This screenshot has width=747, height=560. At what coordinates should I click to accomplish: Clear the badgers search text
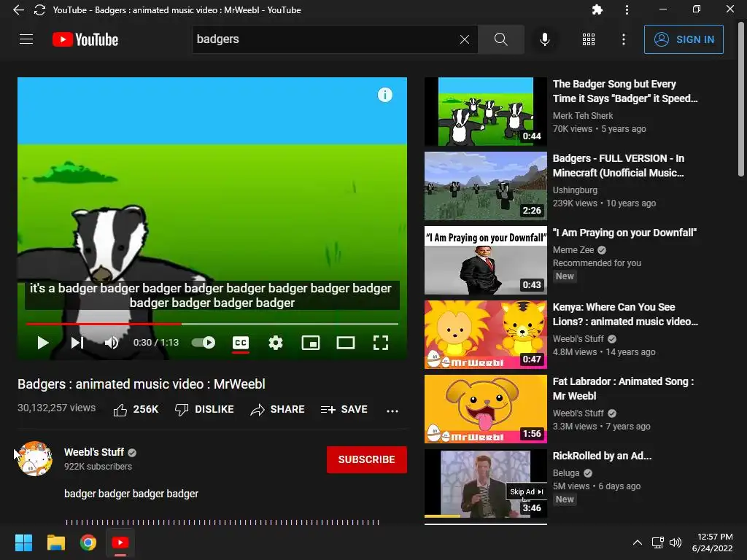(x=465, y=39)
